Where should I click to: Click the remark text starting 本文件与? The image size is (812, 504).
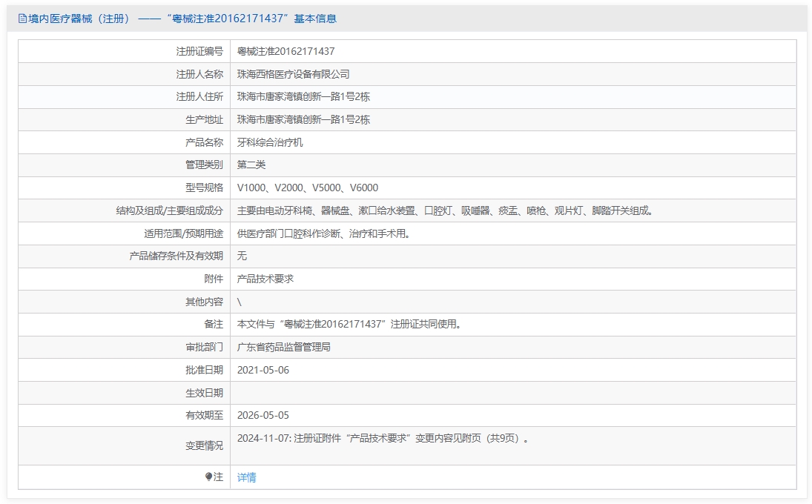tap(350, 324)
